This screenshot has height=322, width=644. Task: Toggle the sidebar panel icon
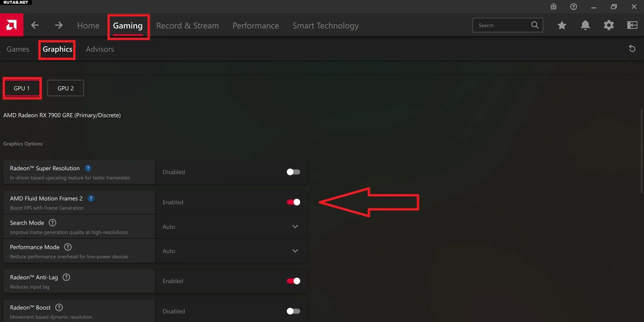[632, 25]
